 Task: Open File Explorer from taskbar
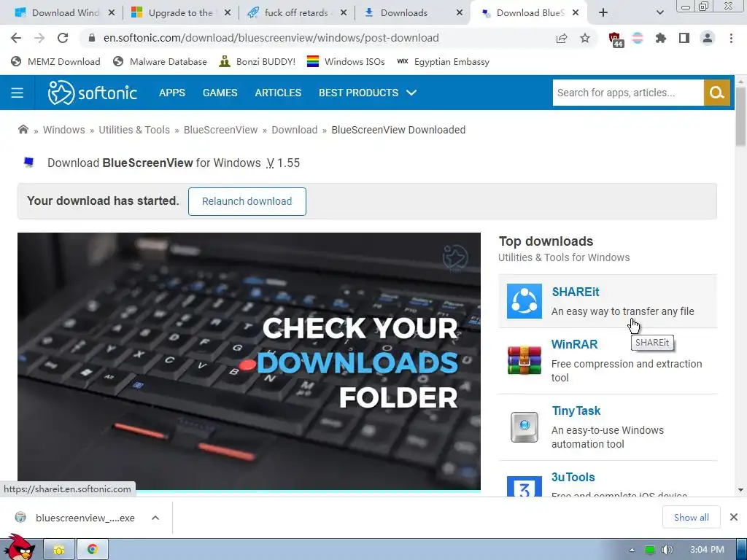tap(59, 550)
